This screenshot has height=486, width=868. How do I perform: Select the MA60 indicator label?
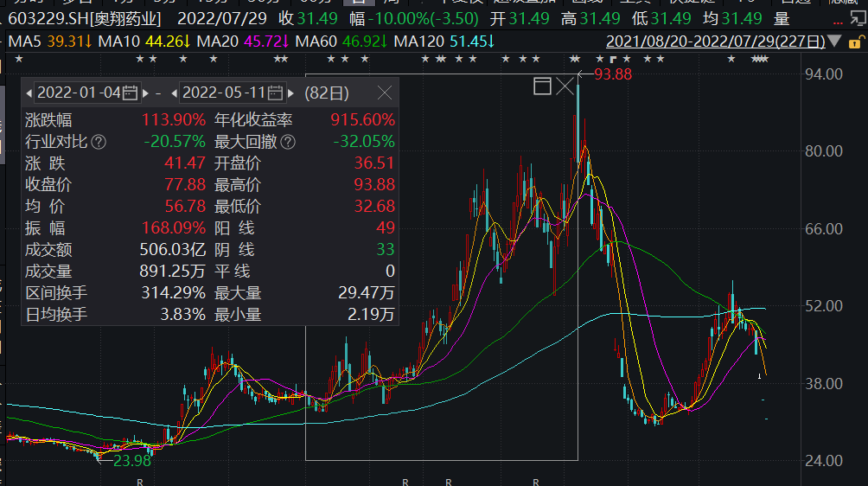coord(316,42)
